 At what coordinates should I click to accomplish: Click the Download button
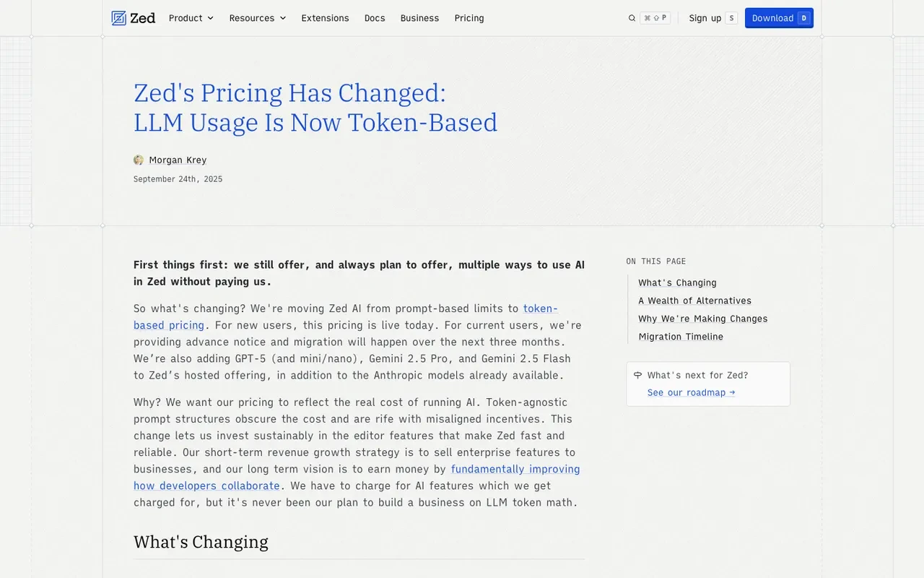[779, 18]
